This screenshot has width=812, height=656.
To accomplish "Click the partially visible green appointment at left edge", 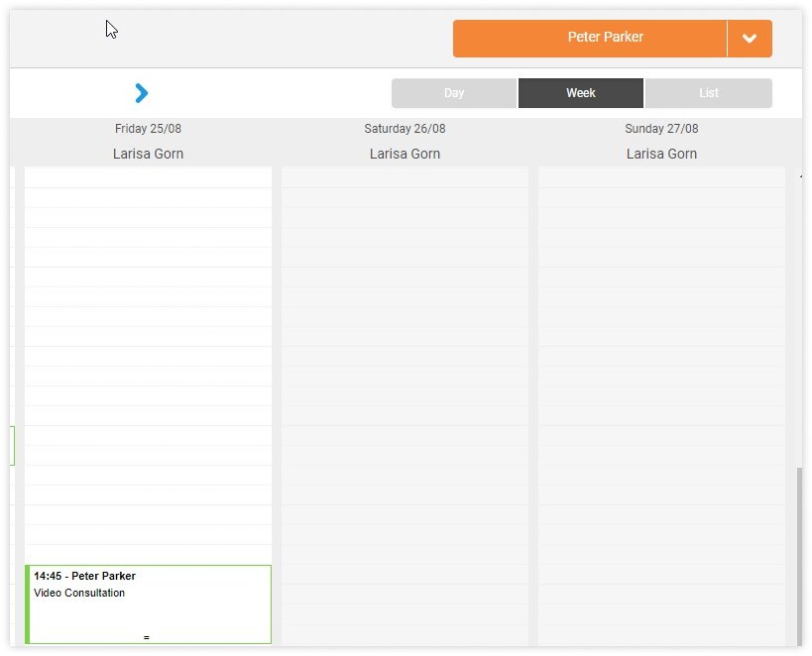I will tap(13, 446).
